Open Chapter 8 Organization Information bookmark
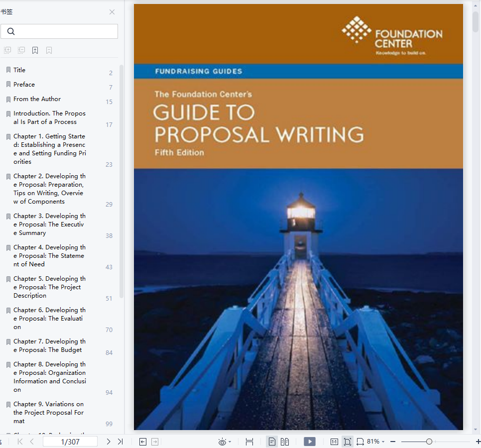Image resolution: width=481 pixels, height=448 pixels. [x=49, y=377]
